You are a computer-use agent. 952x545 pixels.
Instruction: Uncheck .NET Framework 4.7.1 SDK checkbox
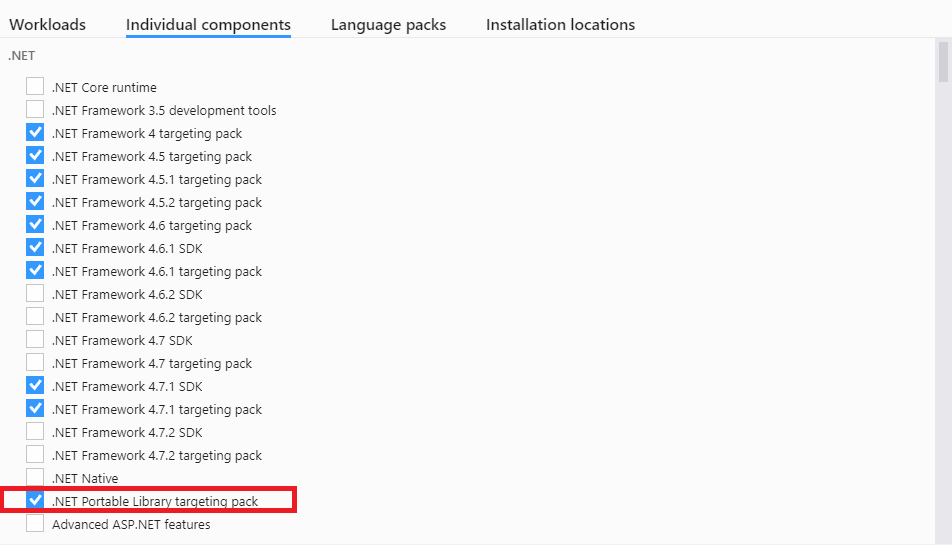35,386
